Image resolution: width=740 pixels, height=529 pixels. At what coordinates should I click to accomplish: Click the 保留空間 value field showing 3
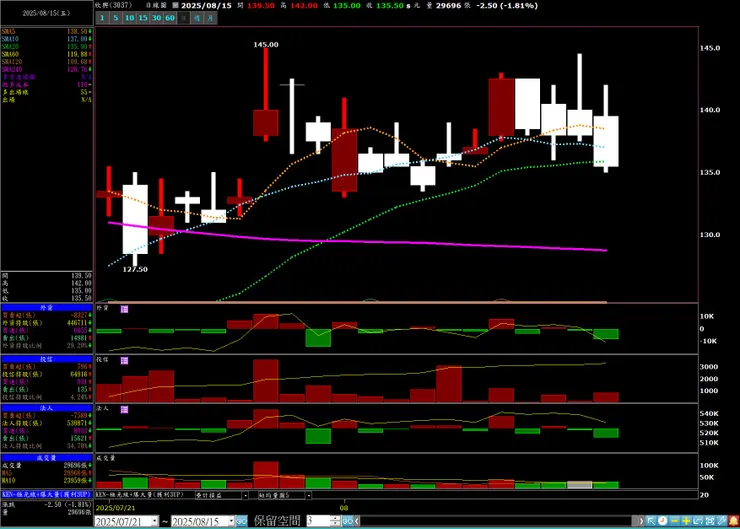pos(319,521)
